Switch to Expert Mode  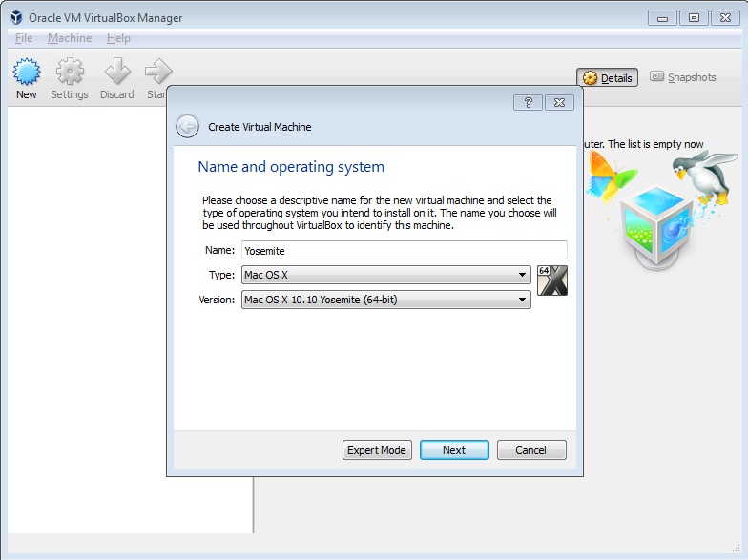pos(377,450)
